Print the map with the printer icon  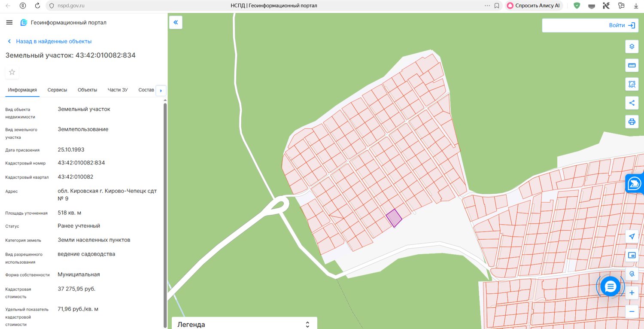(632, 122)
